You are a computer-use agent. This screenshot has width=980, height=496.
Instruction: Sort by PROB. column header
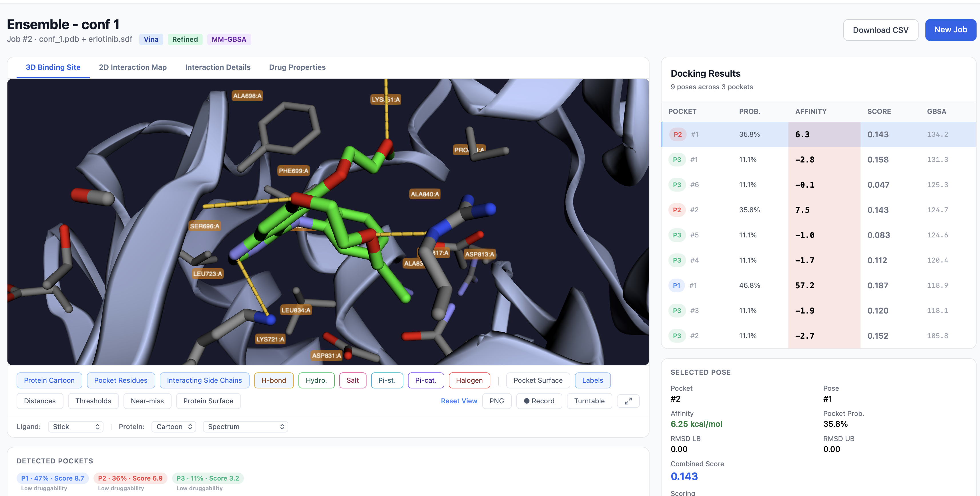[x=750, y=112]
